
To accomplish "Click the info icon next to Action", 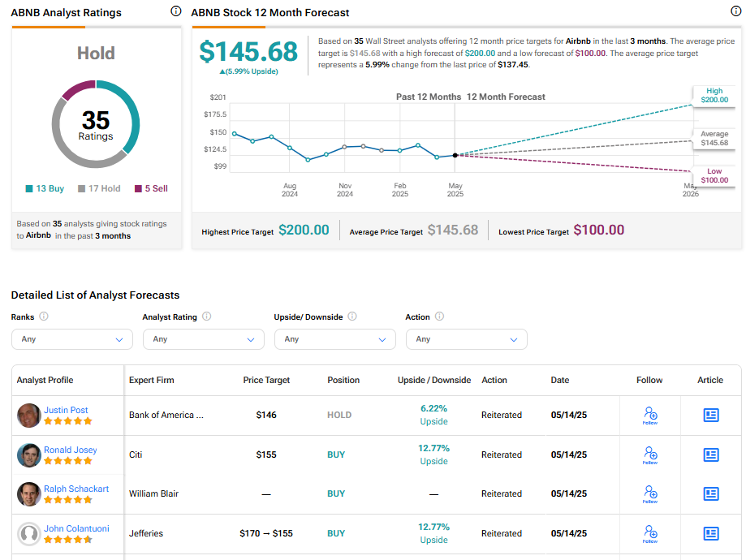I will pos(440,317).
